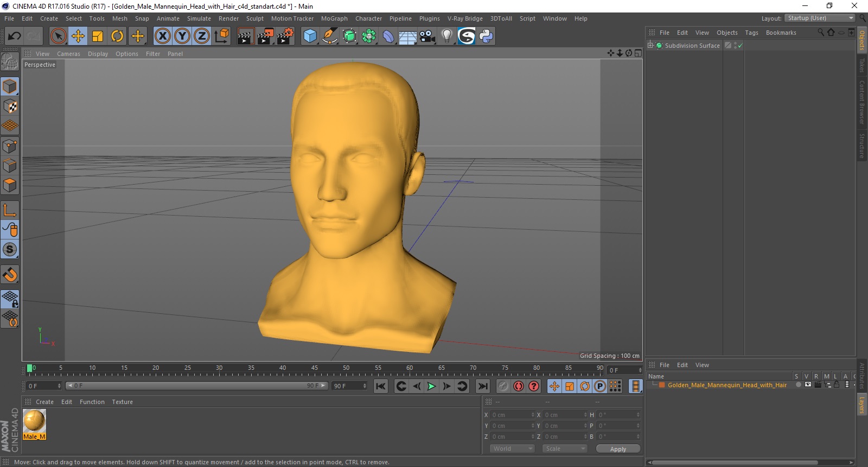Open the Simulate menu
This screenshot has width=868, height=467.
click(199, 18)
